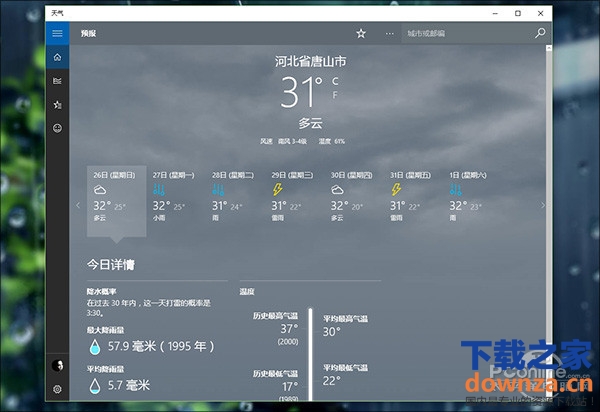Show more days with right arrow
The width and height of the screenshot is (600, 412).
click(x=543, y=205)
